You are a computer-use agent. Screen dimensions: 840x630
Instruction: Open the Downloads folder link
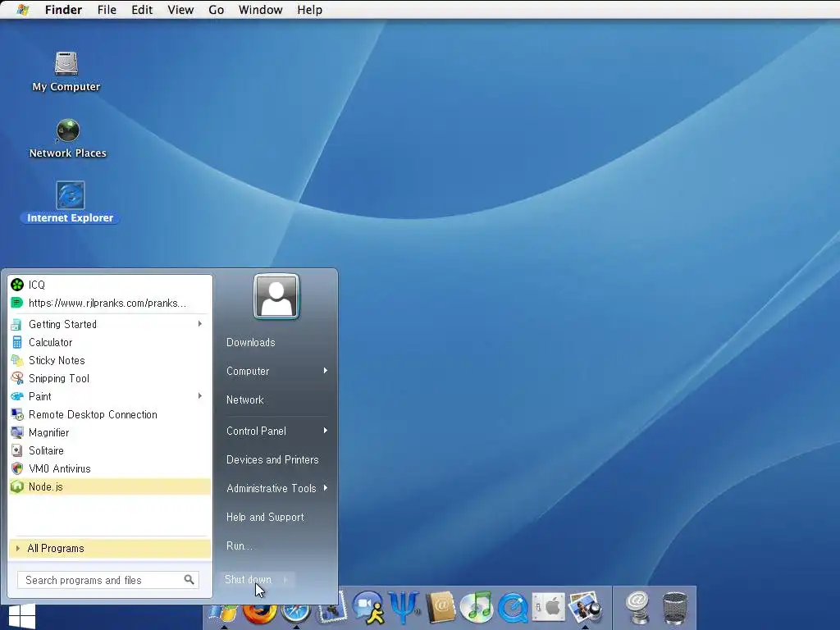click(251, 342)
